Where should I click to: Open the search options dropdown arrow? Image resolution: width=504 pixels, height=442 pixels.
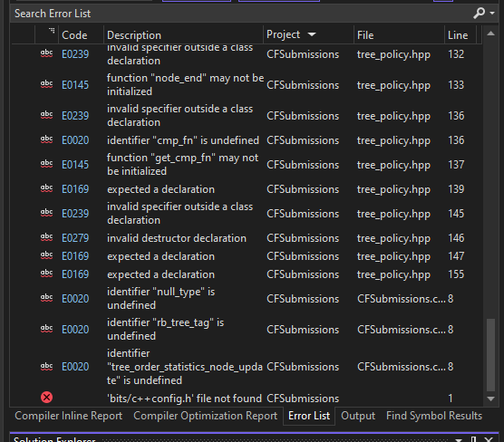[x=492, y=14]
